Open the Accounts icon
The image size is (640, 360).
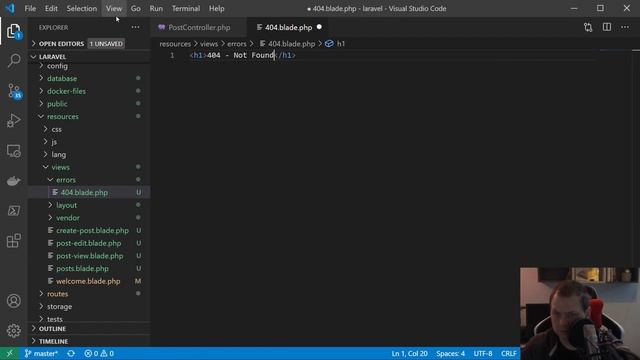[13, 301]
